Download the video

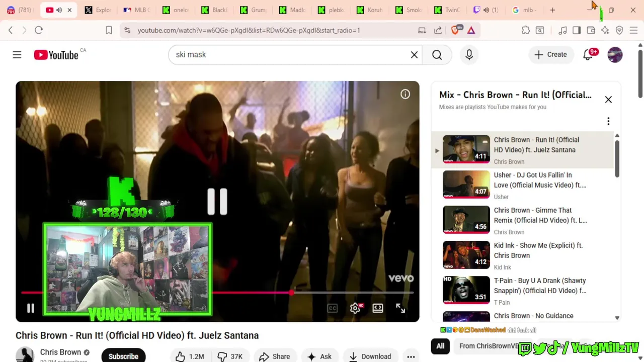coord(370,356)
